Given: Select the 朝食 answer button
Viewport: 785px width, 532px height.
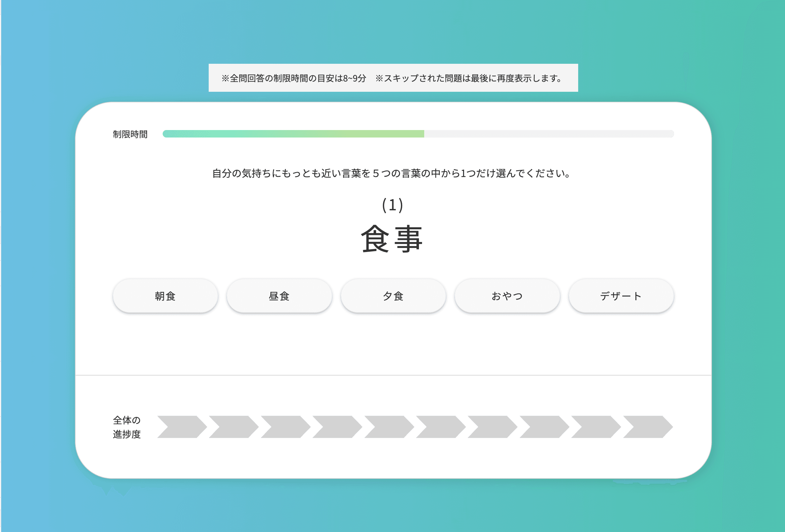Looking at the screenshot, I should (x=165, y=296).
